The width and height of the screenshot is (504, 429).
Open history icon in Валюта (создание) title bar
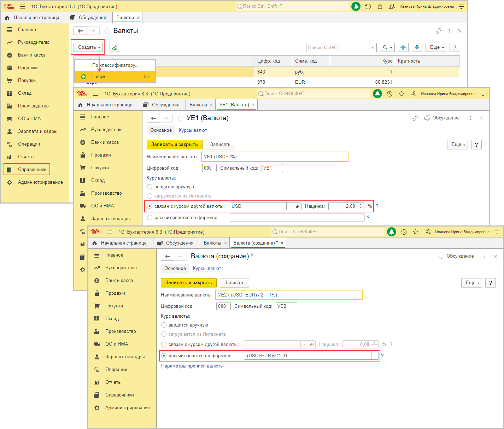(404, 232)
